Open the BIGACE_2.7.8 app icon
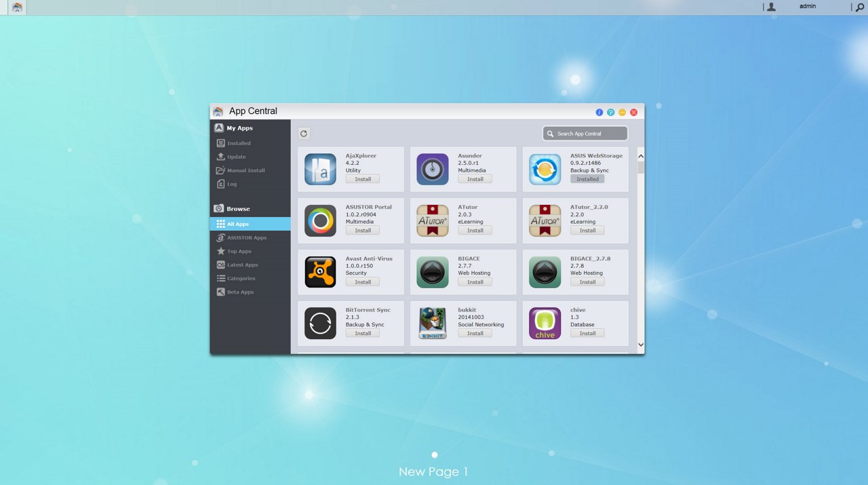 [x=545, y=272]
